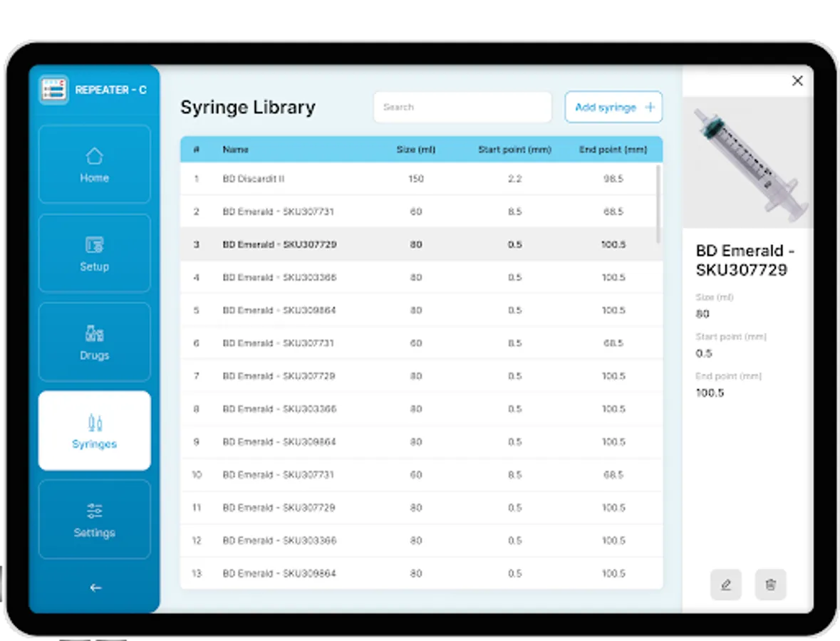Click the Size (ml) column header
Image resolution: width=840 pixels, height=641 pixels.
[x=415, y=150]
